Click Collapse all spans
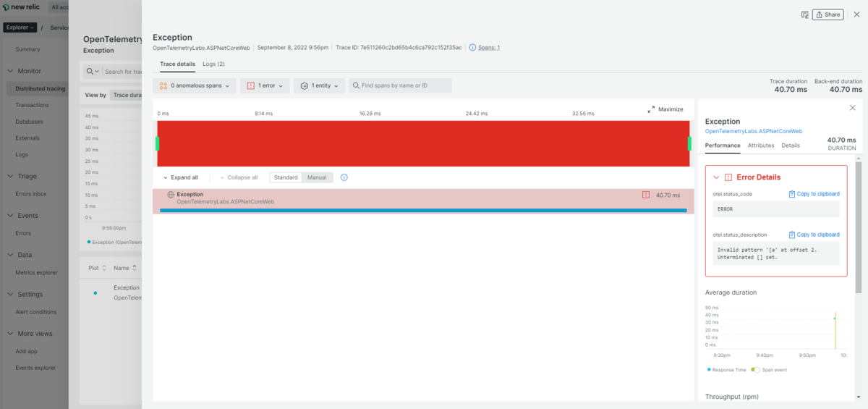 click(x=239, y=177)
